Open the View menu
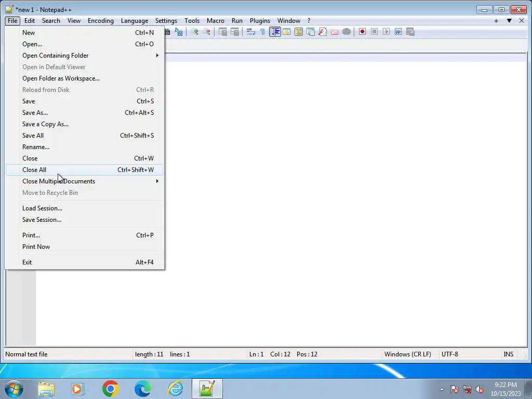Image resolution: width=532 pixels, height=399 pixels. [x=74, y=21]
